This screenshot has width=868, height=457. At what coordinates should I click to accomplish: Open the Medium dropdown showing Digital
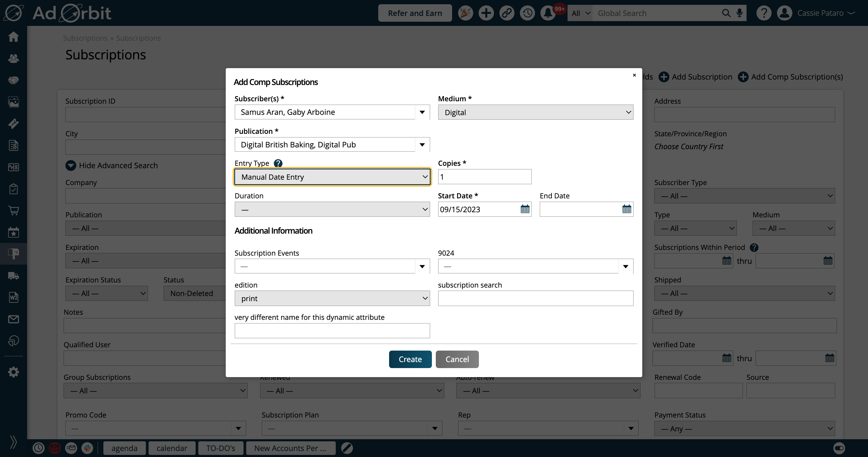[x=536, y=112]
